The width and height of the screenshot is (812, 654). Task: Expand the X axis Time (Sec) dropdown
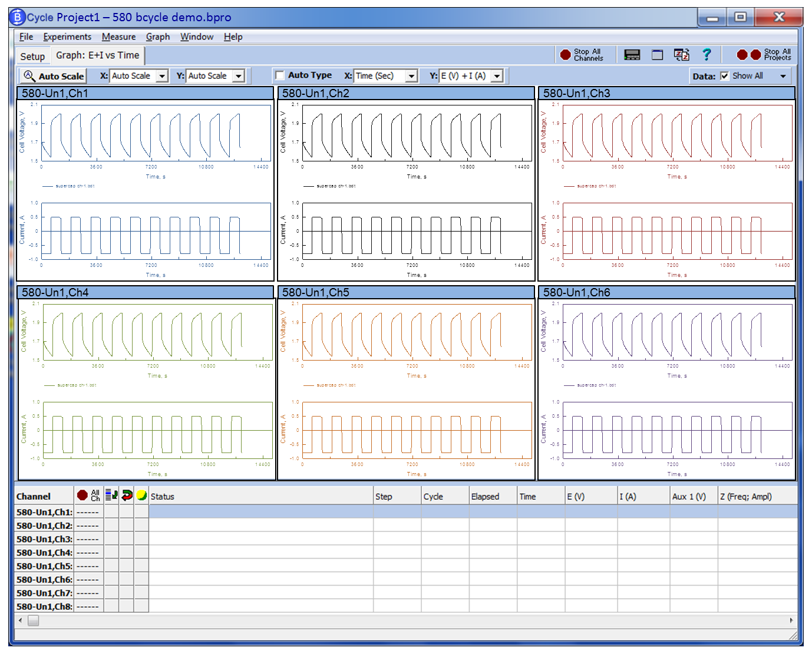(412, 76)
